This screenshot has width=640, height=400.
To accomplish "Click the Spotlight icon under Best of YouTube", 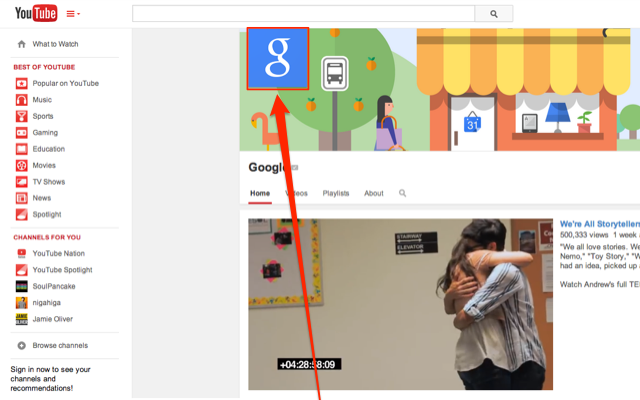I will coord(22,214).
